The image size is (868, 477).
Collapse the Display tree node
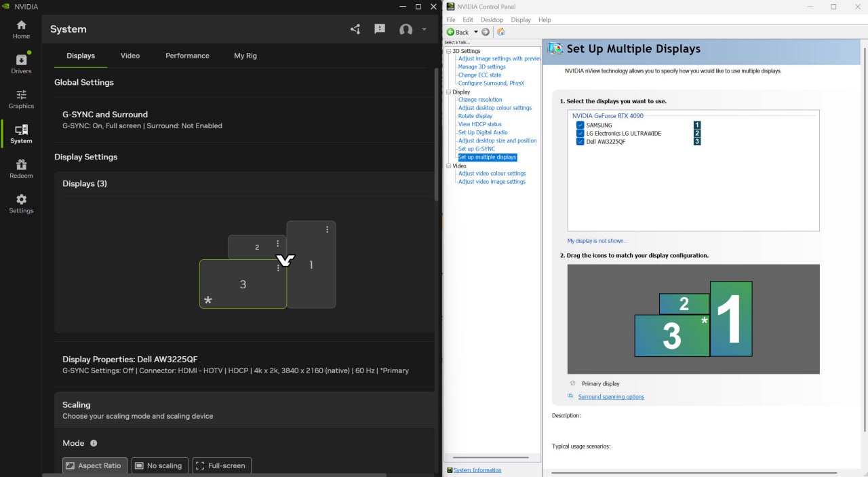(x=449, y=92)
